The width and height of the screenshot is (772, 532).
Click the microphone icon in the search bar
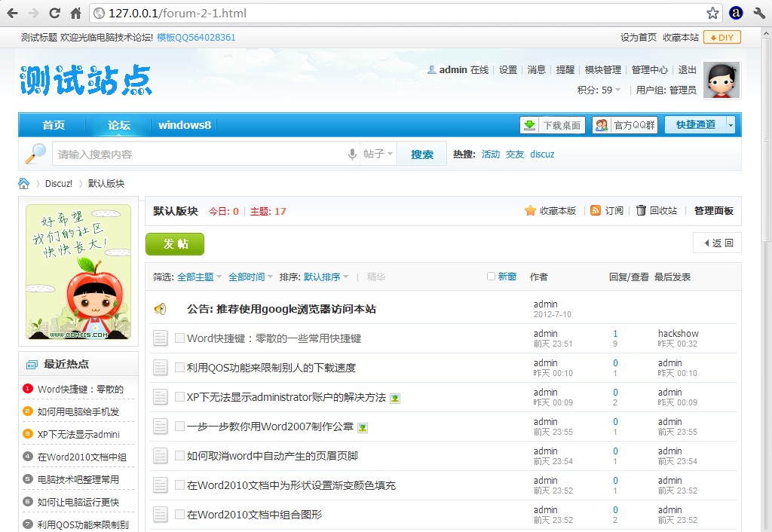[351, 153]
